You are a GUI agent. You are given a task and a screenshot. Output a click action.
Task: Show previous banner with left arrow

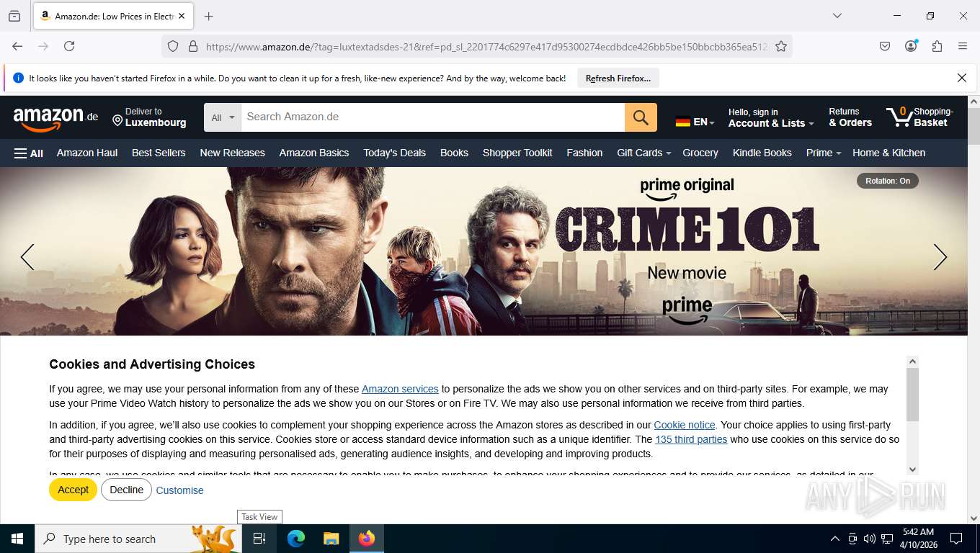(x=27, y=257)
